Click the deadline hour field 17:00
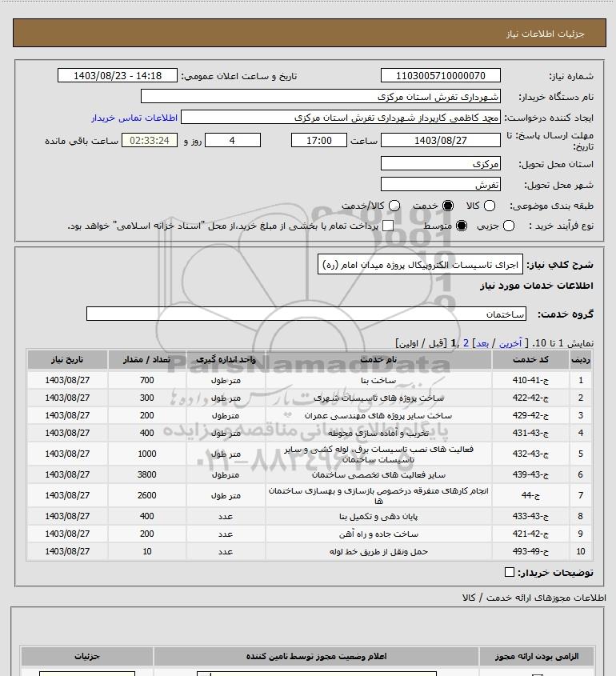The image size is (616, 676). pyautogui.click(x=319, y=140)
